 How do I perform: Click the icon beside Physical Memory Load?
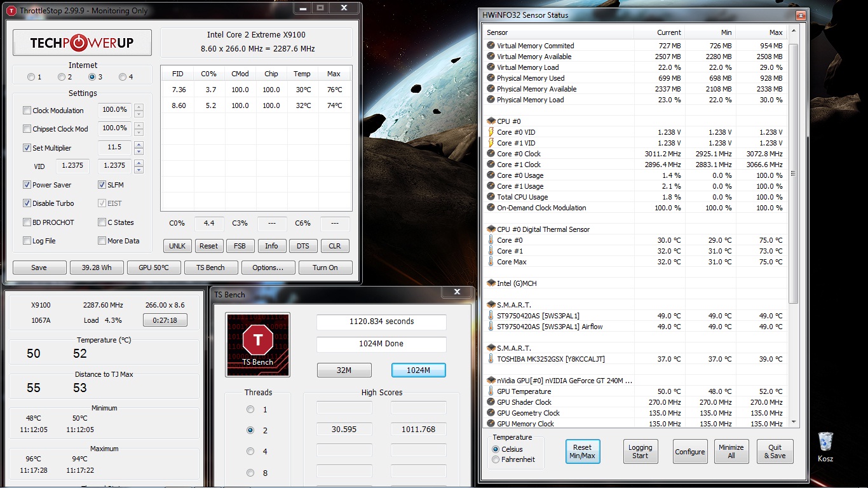(x=491, y=100)
